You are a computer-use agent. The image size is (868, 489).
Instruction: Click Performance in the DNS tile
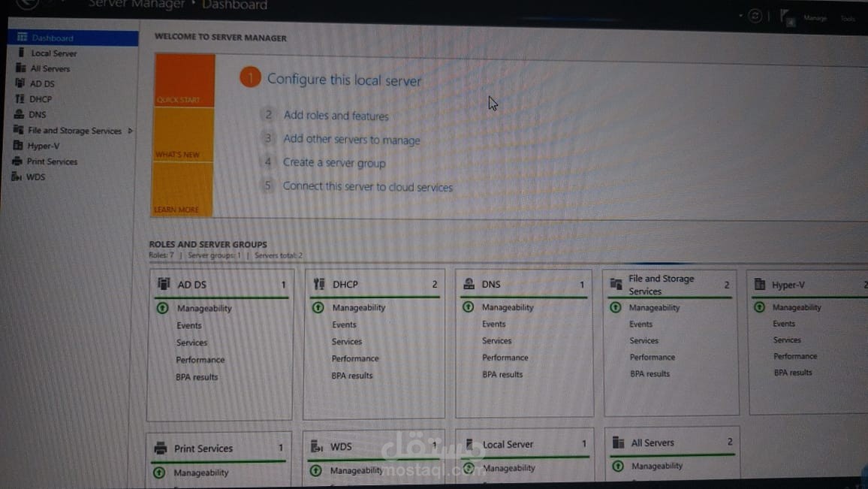coord(505,358)
